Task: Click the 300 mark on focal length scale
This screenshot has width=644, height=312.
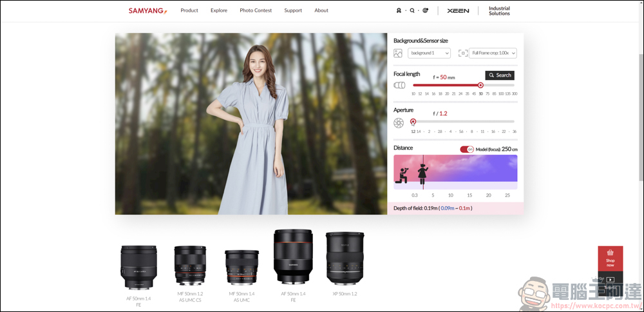Action: tap(515, 93)
